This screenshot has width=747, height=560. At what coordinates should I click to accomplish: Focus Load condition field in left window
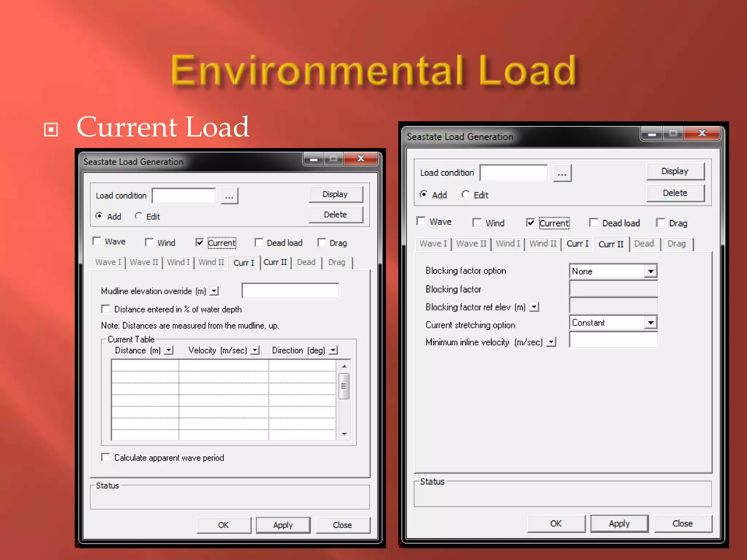(184, 196)
